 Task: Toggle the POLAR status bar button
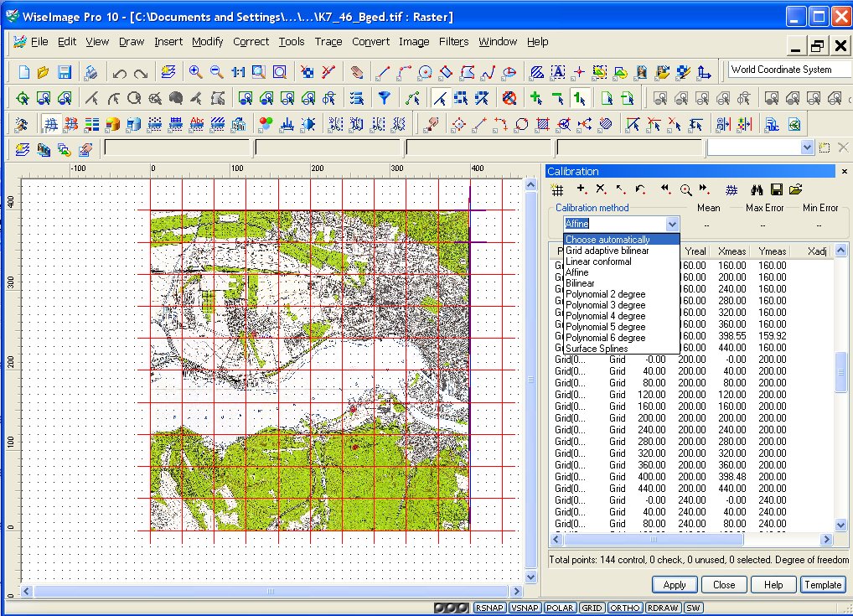561,608
